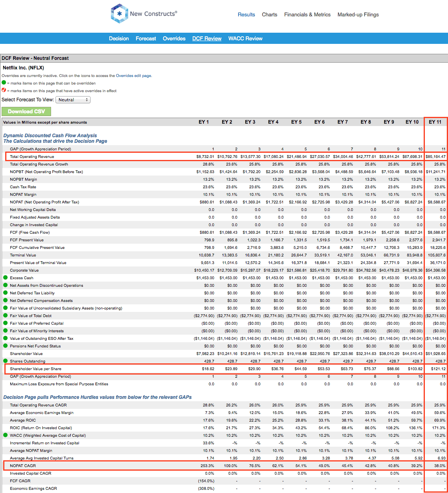Click override icon for Net Assets from Discontinued Operations

click(6, 285)
